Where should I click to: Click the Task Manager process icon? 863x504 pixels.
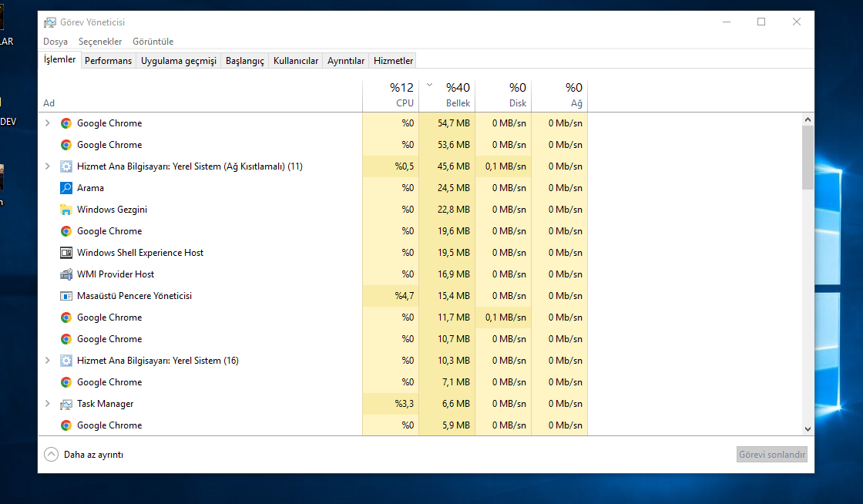(x=66, y=404)
